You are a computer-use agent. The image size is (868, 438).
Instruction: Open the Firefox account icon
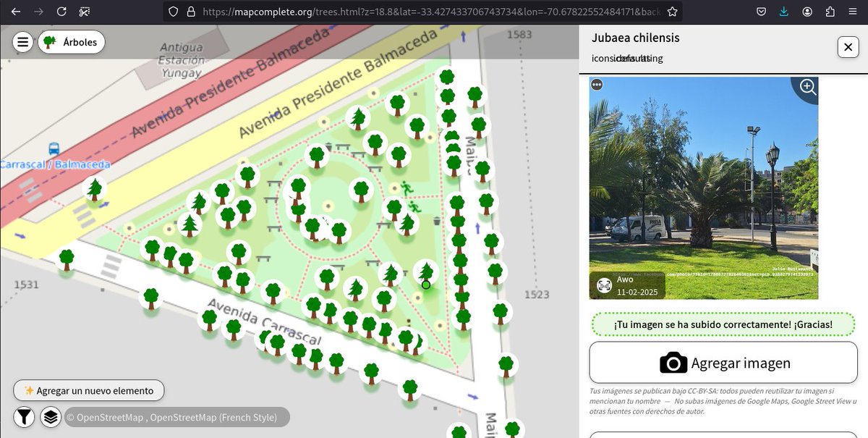807,12
